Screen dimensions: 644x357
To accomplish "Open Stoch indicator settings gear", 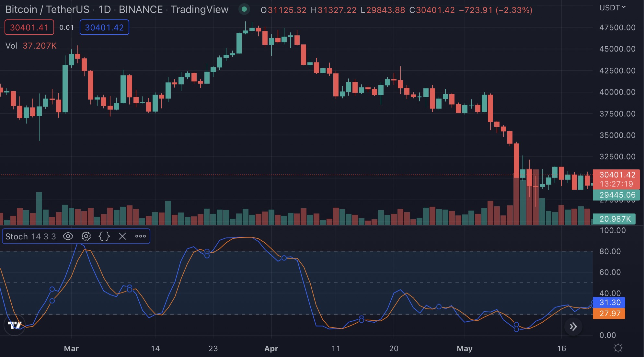I will click(x=86, y=236).
